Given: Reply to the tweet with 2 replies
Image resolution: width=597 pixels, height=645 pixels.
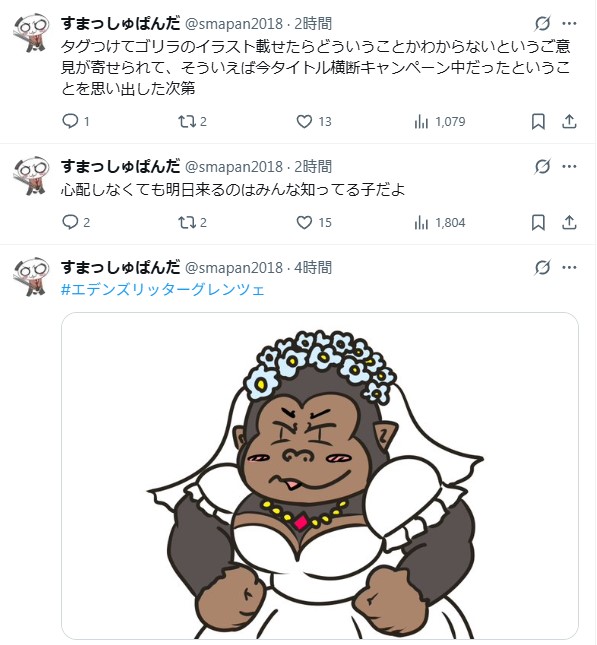Looking at the screenshot, I should [x=75, y=223].
